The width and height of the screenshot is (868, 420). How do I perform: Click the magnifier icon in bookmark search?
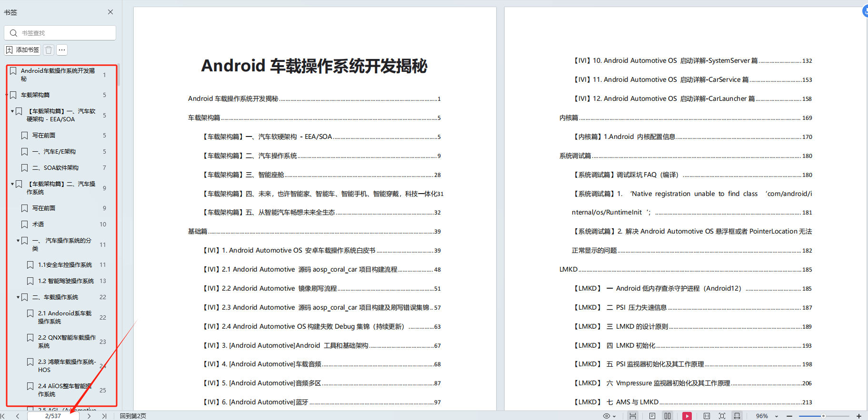[x=13, y=33]
